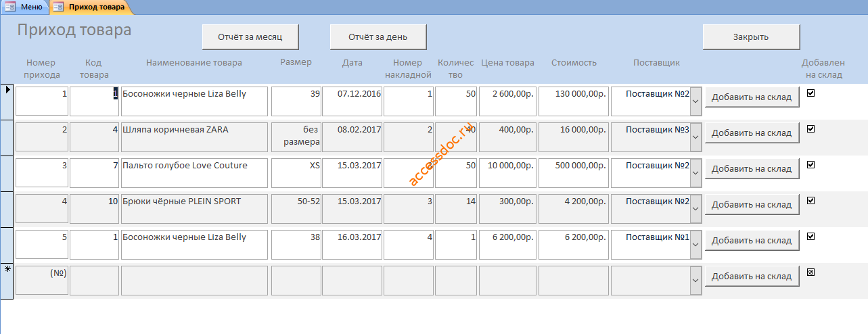Click the Код товара field of record 1
Image resolution: width=868 pixels, height=334 pixels.
(94, 101)
